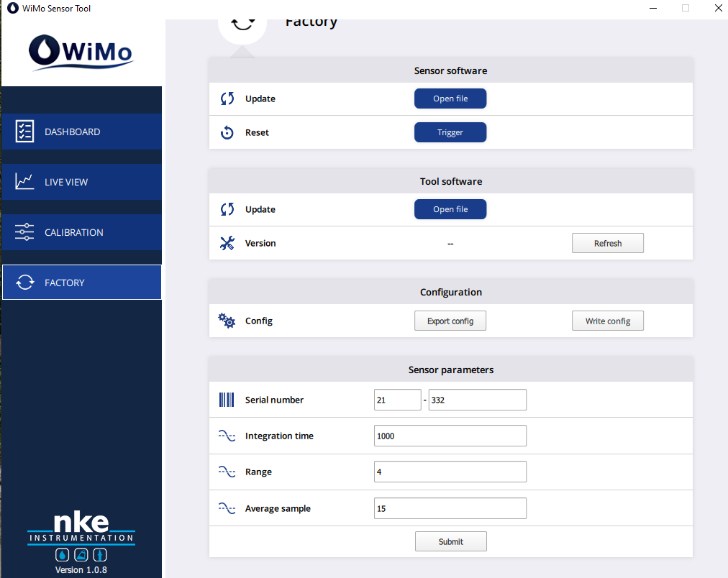
Task: Click the Range wave icon
Action: pos(227,472)
